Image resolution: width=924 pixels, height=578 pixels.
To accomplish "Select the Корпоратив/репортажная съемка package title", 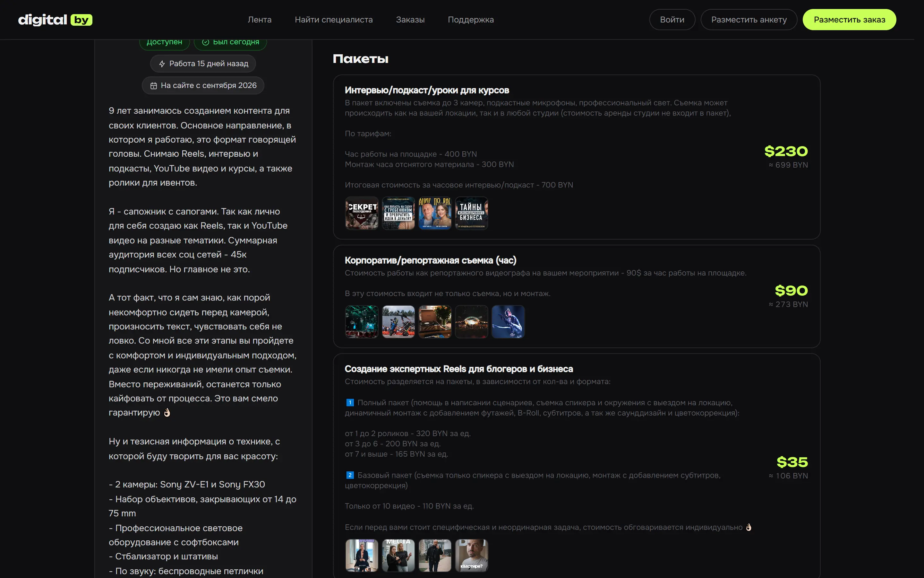I will click(430, 260).
